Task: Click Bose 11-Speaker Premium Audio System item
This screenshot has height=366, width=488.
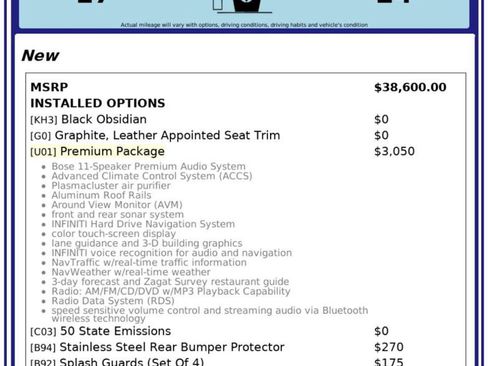Action: click(x=148, y=166)
